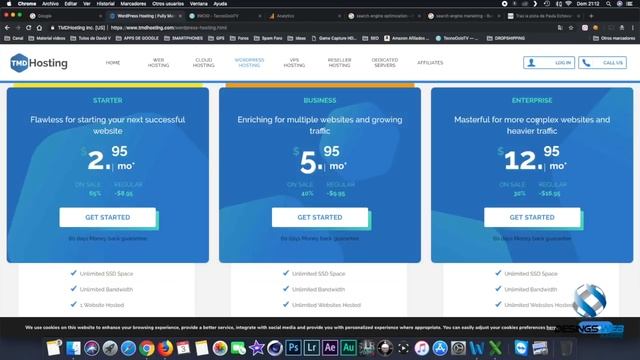The width and height of the screenshot is (640, 360).
Task: Open the Archivo menu
Action: click(x=50, y=4)
